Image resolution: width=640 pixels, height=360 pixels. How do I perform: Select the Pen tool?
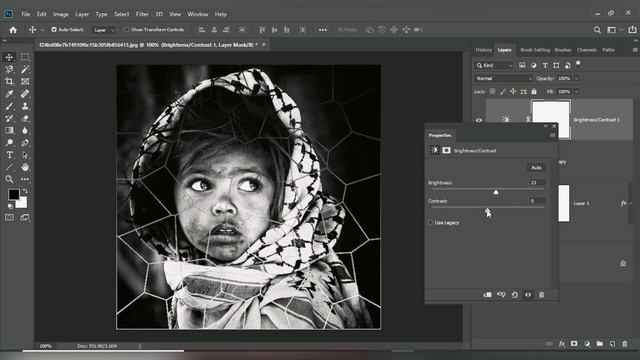point(25,143)
